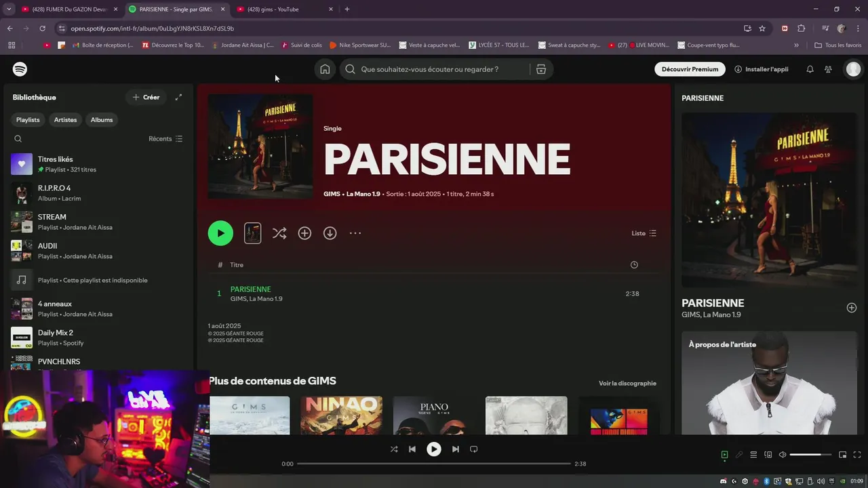Click the duration clock column header
The width and height of the screenshot is (868, 488).
click(x=634, y=264)
